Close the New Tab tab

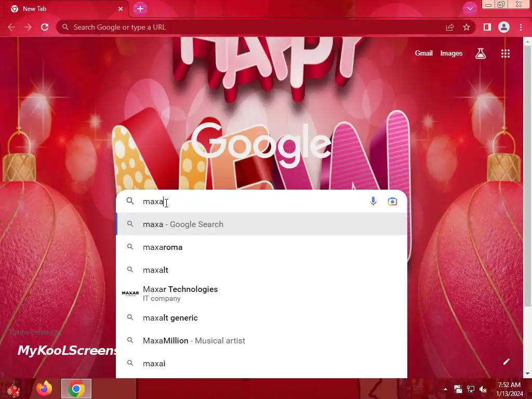(x=121, y=9)
